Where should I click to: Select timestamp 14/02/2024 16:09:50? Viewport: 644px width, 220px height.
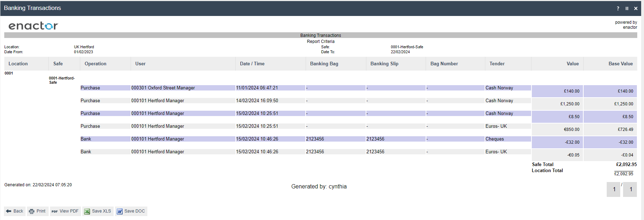tap(257, 101)
